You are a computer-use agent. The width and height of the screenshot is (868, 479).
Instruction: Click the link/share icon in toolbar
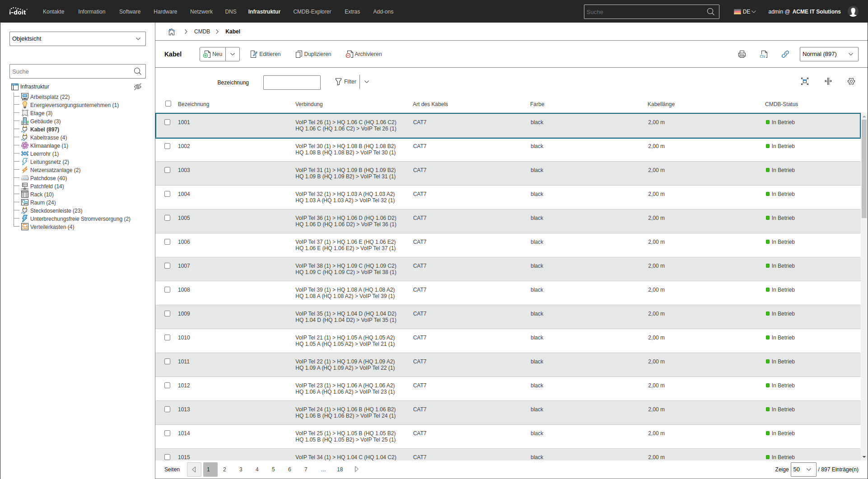[x=785, y=54]
